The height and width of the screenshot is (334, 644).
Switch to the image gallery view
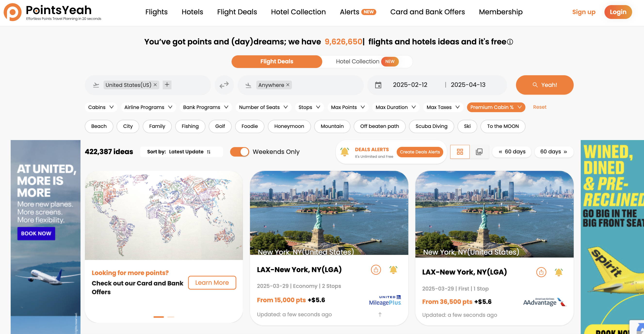coord(479,152)
